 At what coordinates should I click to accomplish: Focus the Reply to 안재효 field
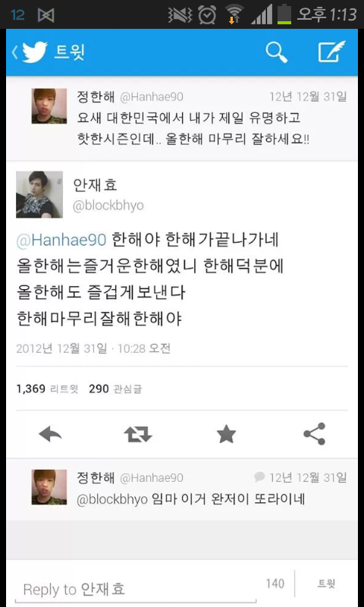pyautogui.click(x=136, y=590)
